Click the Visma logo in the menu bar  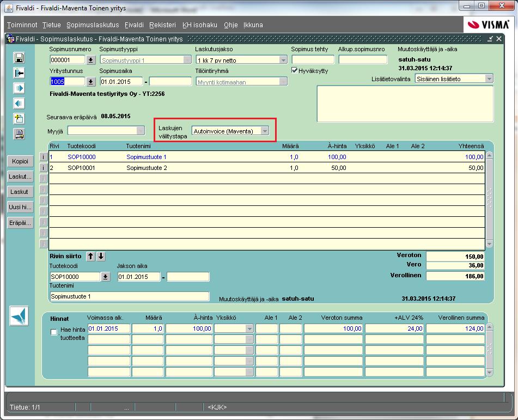pos(488,25)
